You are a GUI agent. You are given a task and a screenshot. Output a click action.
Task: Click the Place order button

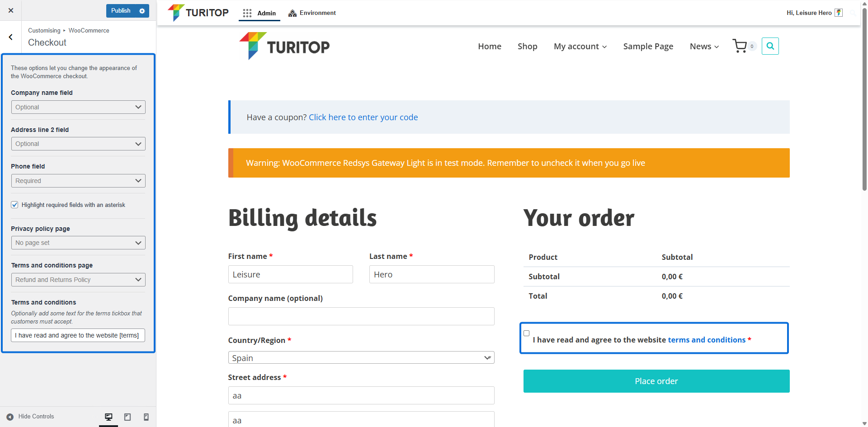tap(656, 381)
